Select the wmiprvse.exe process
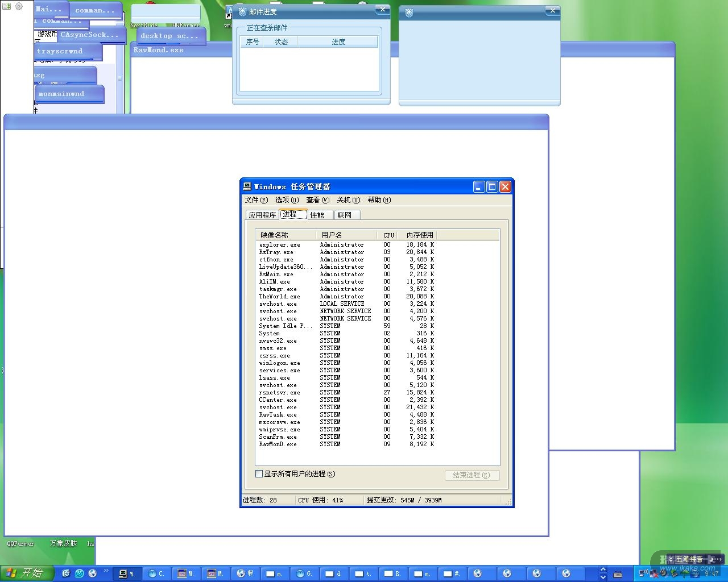This screenshot has width=728, height=582. (347, 430)
